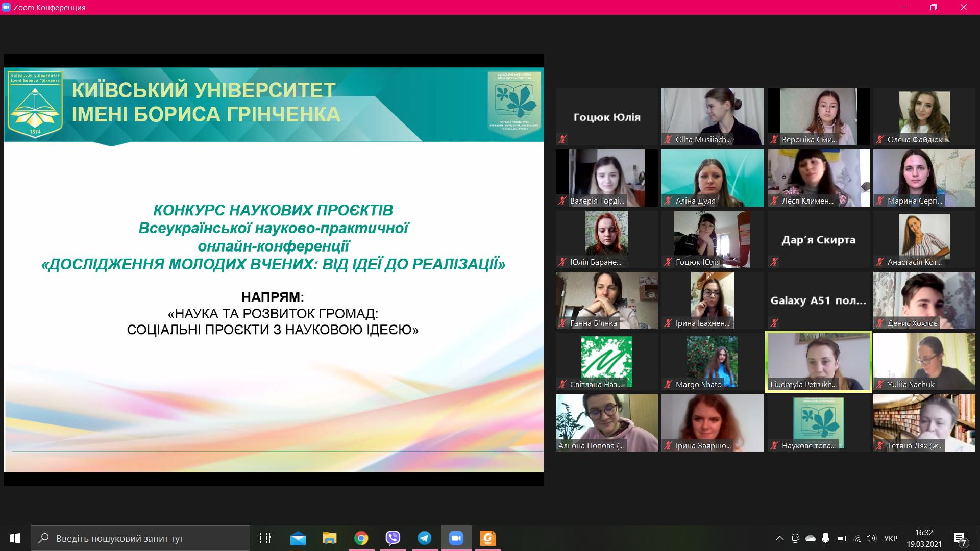Open File Explorer from the taskbar

329,538
